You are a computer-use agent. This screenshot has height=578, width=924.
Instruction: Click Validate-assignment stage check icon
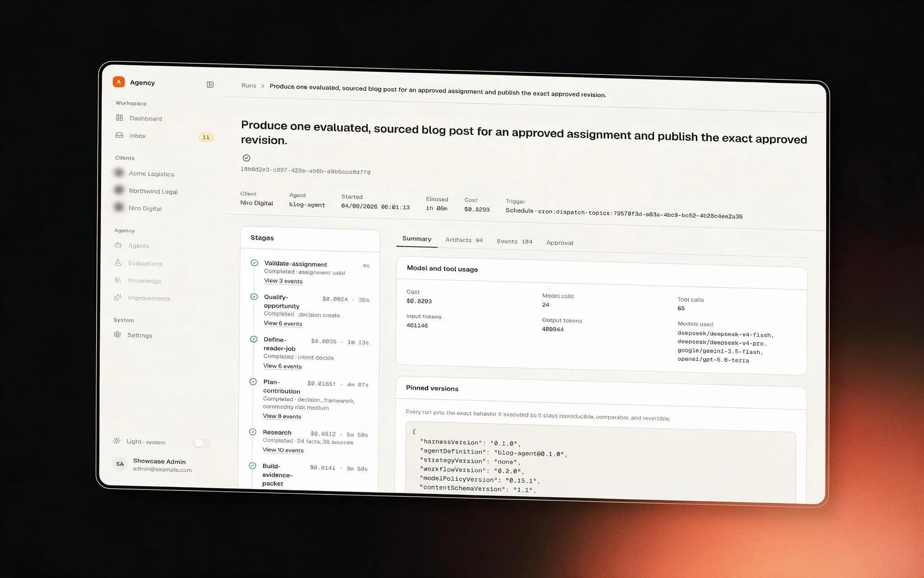click(254, 263)
